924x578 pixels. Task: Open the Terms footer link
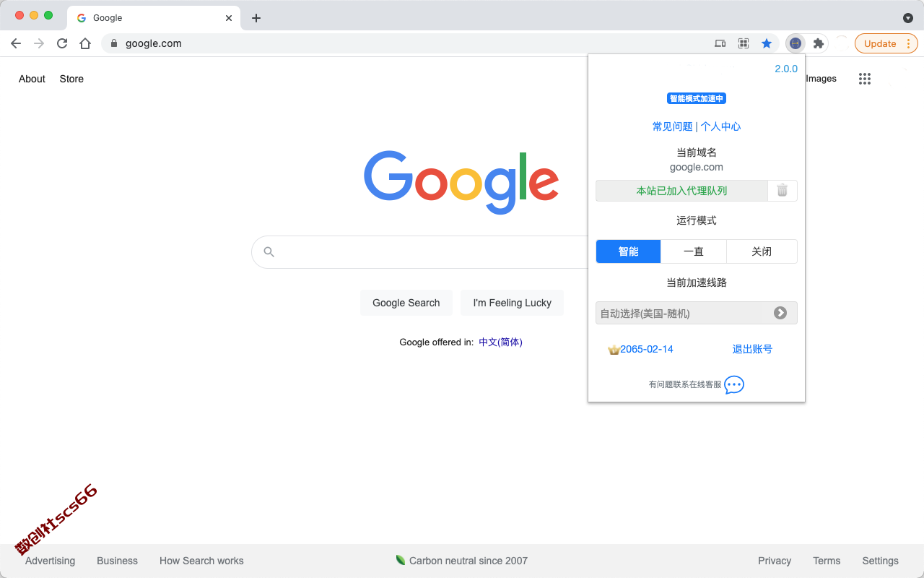(827, 561)
